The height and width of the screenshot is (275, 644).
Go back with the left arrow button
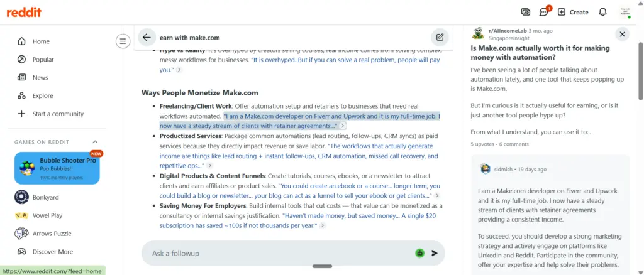pos(147,37)
